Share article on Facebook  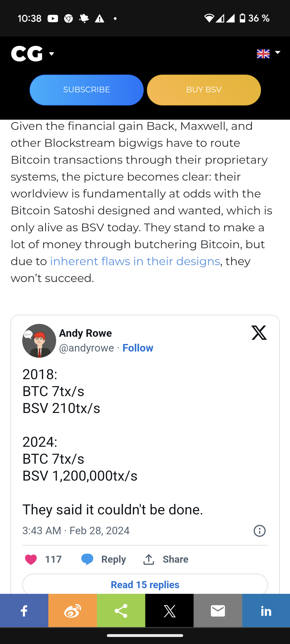pos(24,611)
